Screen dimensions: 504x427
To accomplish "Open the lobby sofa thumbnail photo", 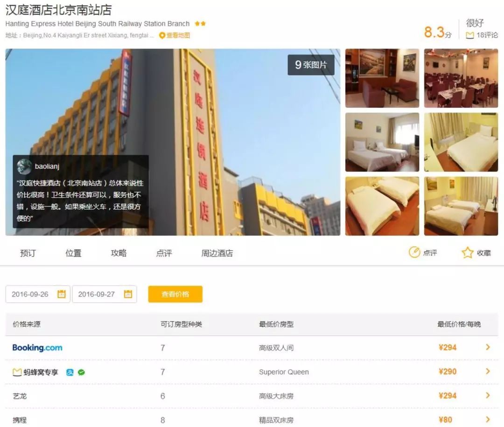I will click(382, 78).
